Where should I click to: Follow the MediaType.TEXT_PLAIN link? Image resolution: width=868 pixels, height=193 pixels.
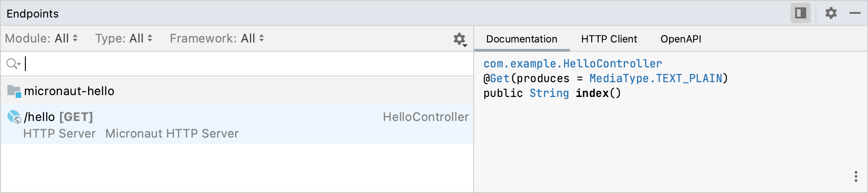(x=656, y=78)
